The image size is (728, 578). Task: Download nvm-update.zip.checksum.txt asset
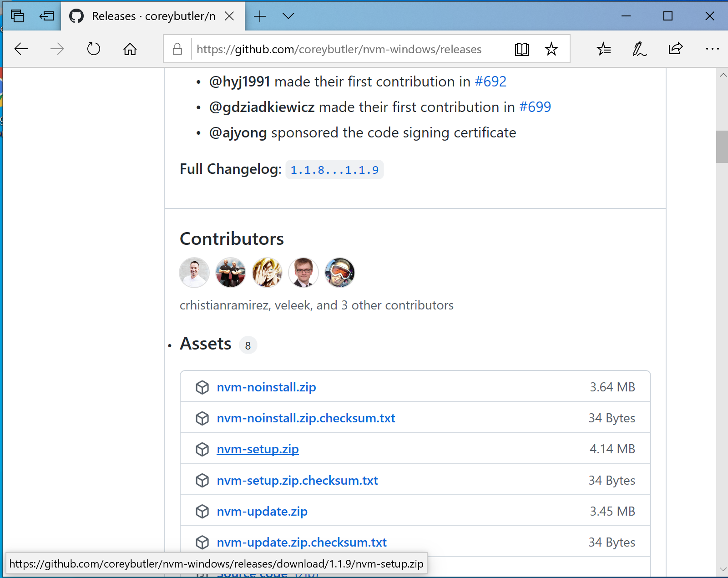pos(302,542)
